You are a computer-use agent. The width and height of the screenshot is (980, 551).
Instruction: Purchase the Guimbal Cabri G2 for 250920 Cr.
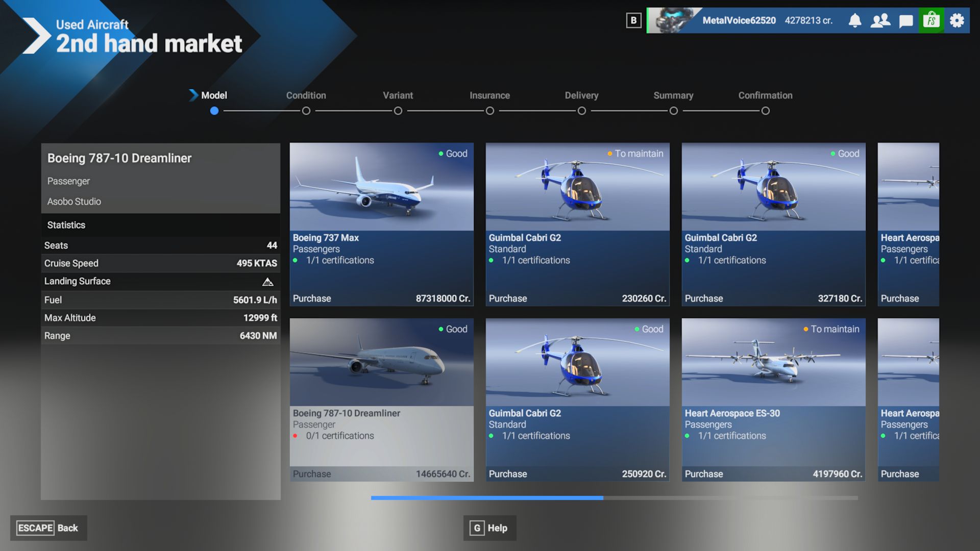pos(577,474)
